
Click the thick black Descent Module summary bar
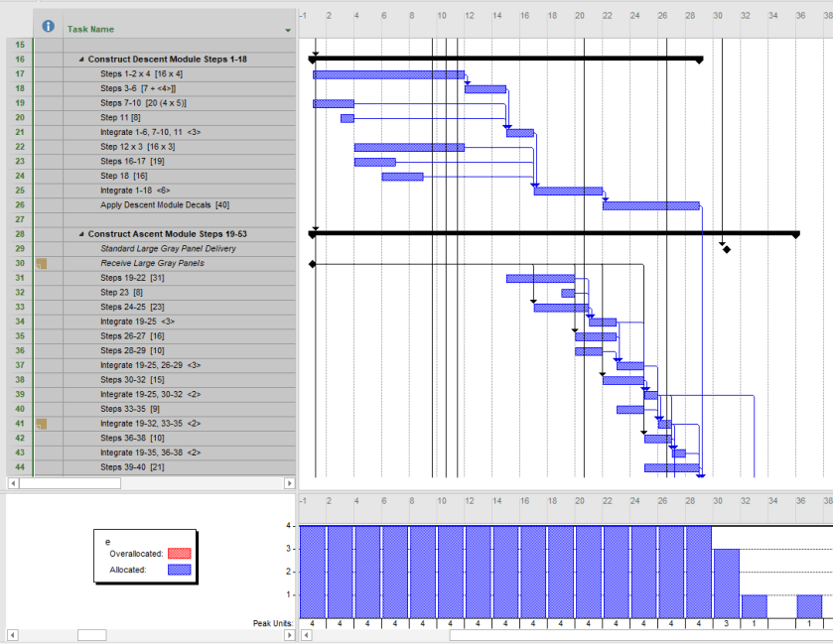coord(496,59)
